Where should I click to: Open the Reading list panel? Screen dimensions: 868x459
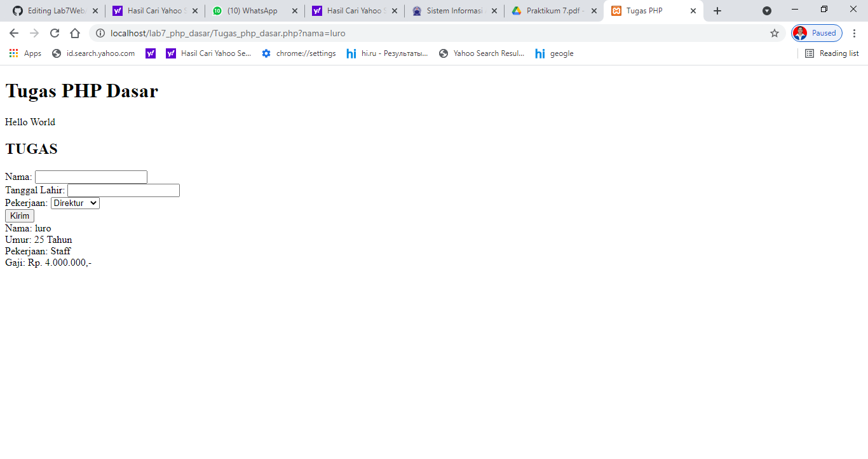(832, 53)
